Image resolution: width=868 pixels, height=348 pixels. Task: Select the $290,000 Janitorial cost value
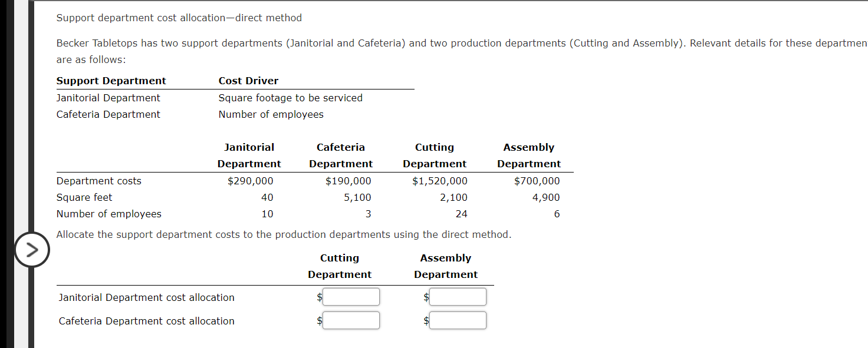pyautogui.click(x=250, y=181)
